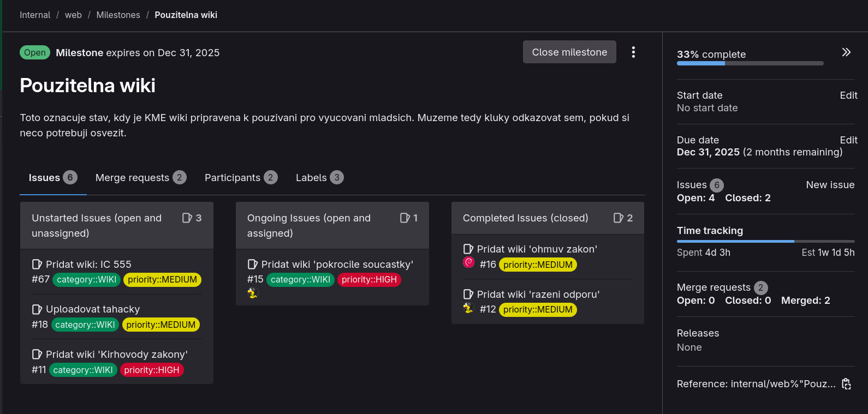Copy the milestone reference to clipboard

pyautogui.click(x=846, y=384)
